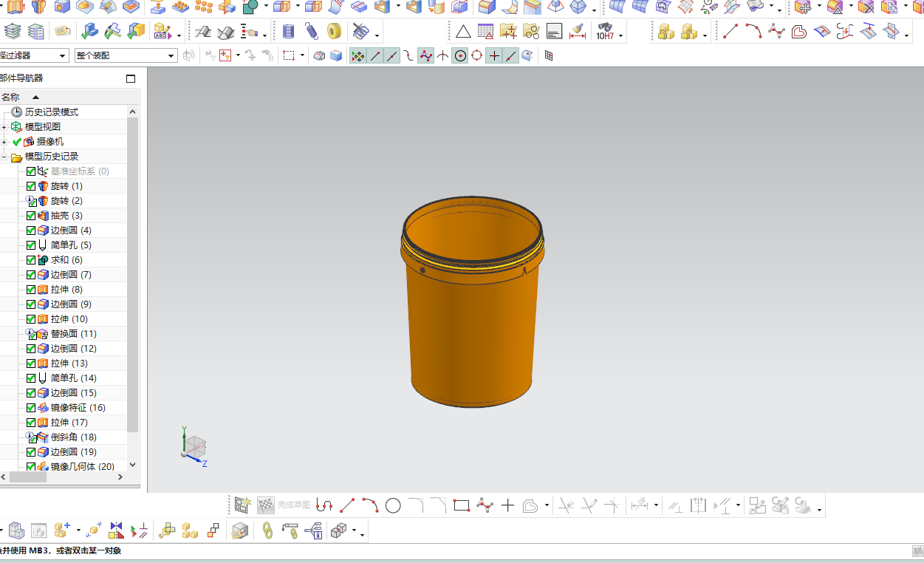The height and width of the screenshot is (563, 924).
Task: Uncheck the 简单孔 (5) feature checkbox
Action: coord(31,245)
